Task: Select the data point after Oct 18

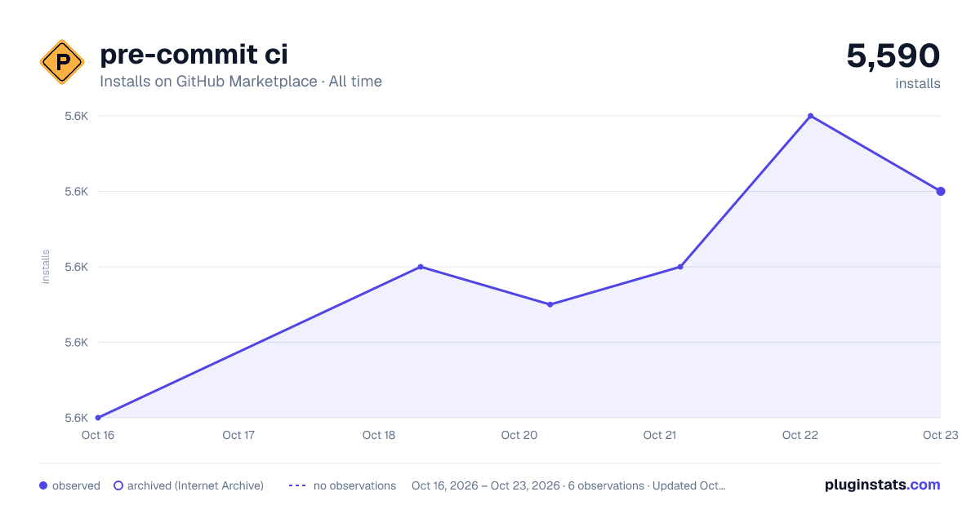Action: click(x=421, y=267)
